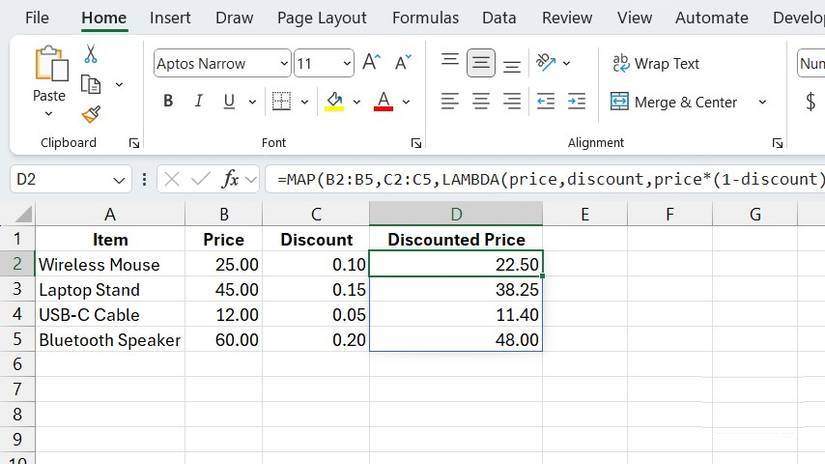Confirm formula with the checkmark icon
Image resolution: width=825 pixels, height=464 pixels.
200,179
